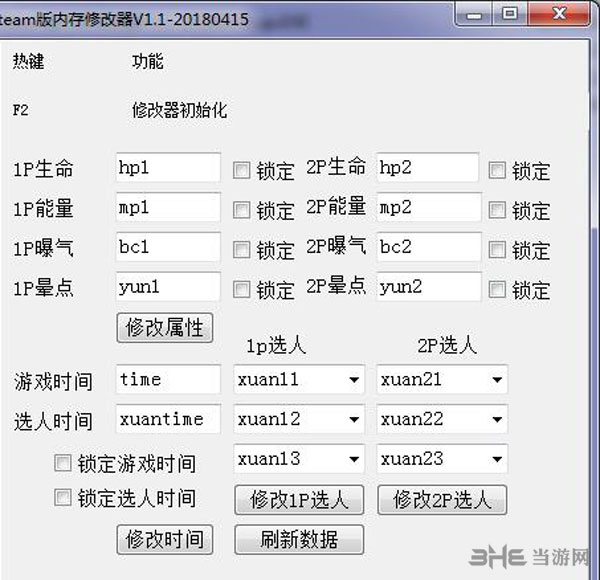Click the 游戏时间 label

click(x=53, y=382)
